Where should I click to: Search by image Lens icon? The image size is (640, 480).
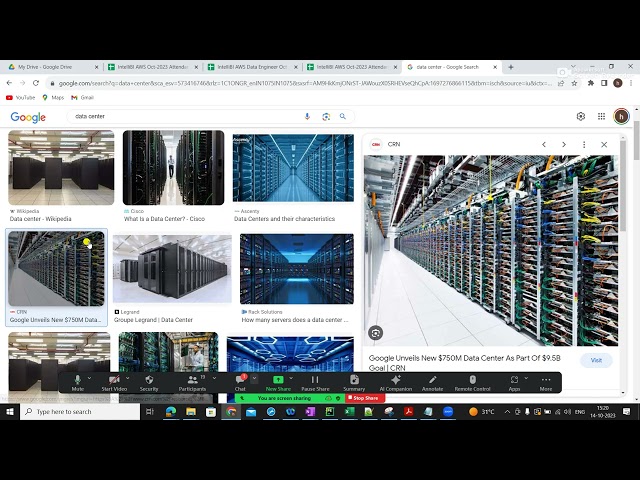pyautogui.click(x=326, y=117)
